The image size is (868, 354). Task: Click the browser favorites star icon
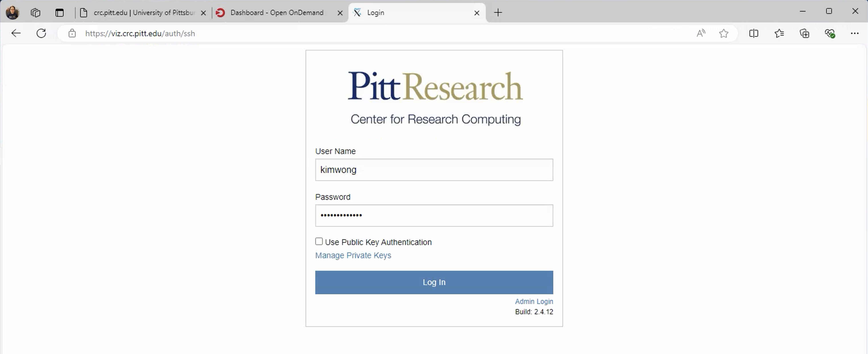coord(724,34)
